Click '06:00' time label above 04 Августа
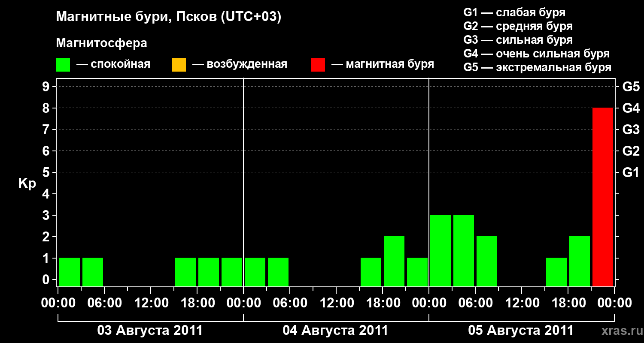The height and width of the screenshot is (343, 644). pos(290,303)
